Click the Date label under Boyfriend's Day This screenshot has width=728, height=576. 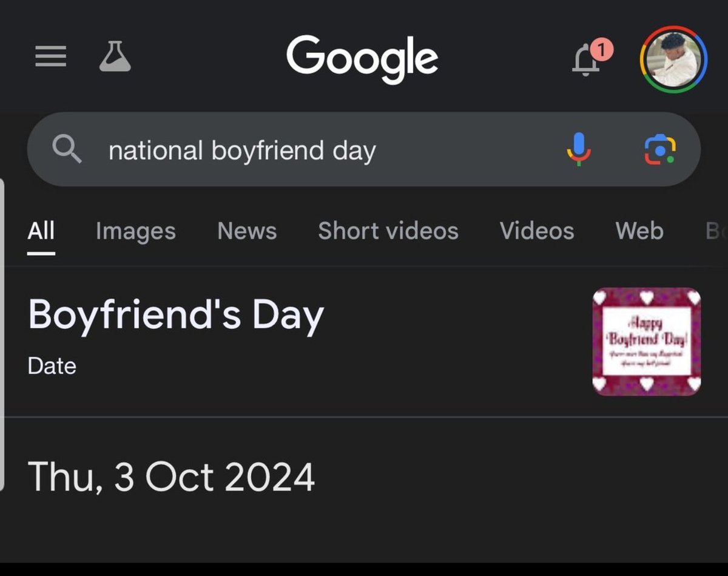(52, 365)
